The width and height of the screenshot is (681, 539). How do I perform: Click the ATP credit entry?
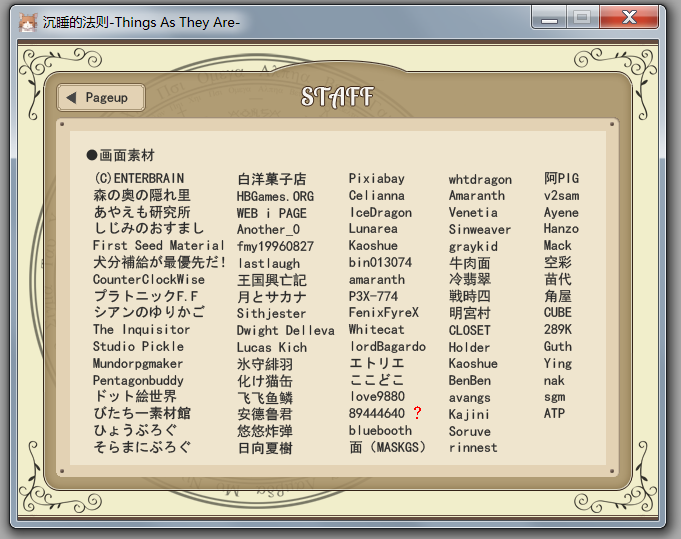(x=554, y=413)
